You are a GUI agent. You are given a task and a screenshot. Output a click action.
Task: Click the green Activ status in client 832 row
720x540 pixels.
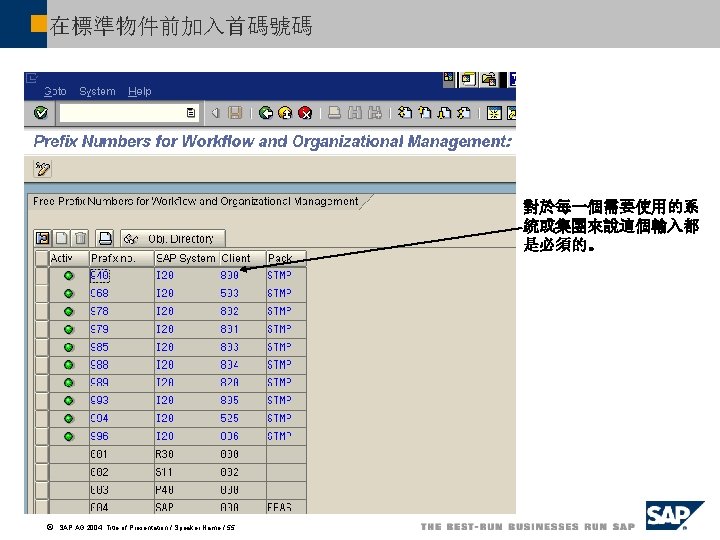point(69,311)
